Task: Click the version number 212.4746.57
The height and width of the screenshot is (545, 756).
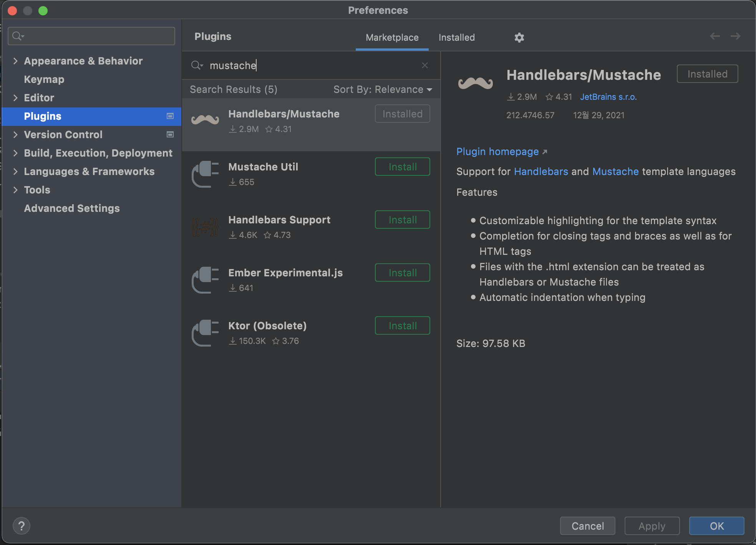Action: [530, 115]
